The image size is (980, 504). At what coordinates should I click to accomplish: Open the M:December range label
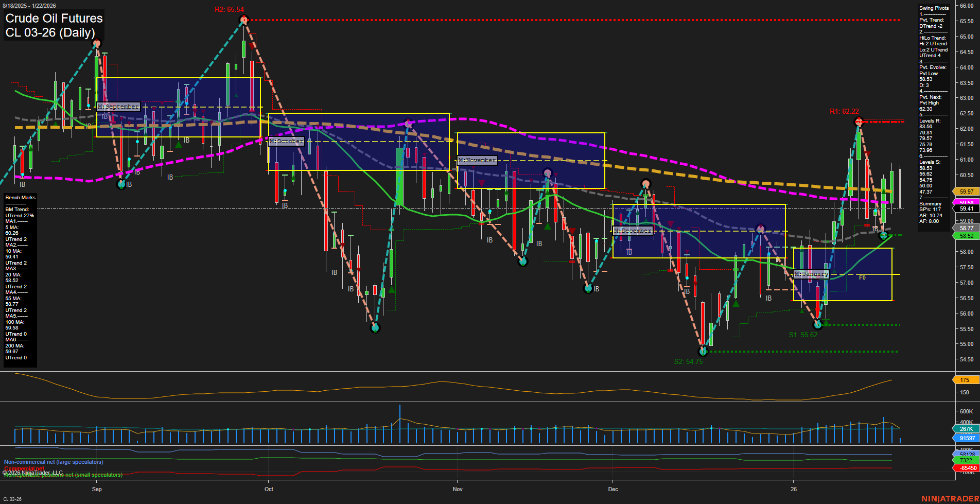pyautogui.click(x=632, y=230)
